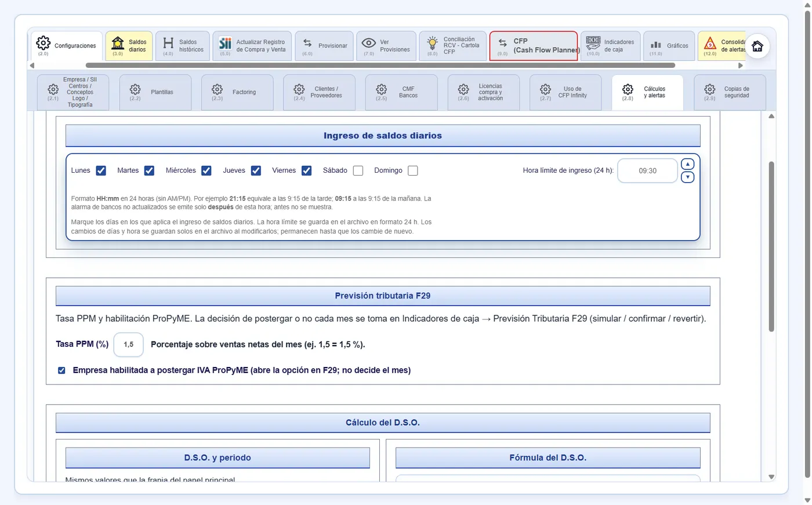
Task: Switch to Uso de CFP Infinity subtab
Action: point(565,92)
